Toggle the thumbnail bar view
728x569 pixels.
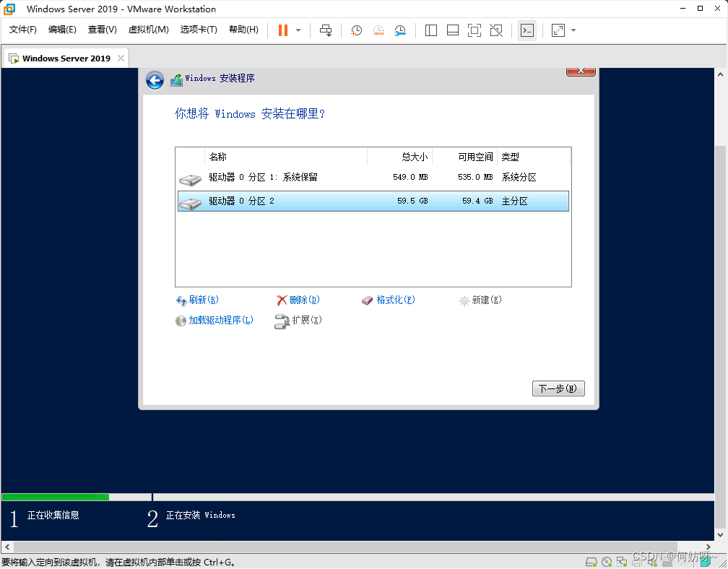click(x=453, y=30)
